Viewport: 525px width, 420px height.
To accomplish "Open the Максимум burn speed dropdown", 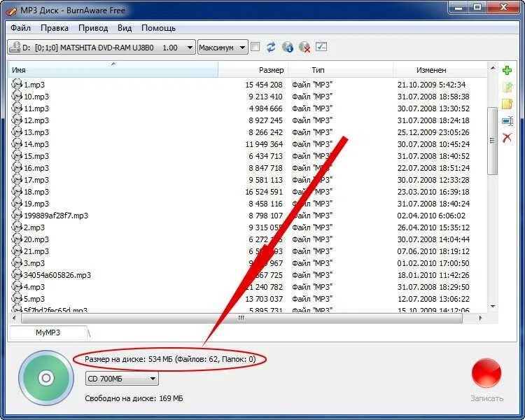I will [223, 47].
